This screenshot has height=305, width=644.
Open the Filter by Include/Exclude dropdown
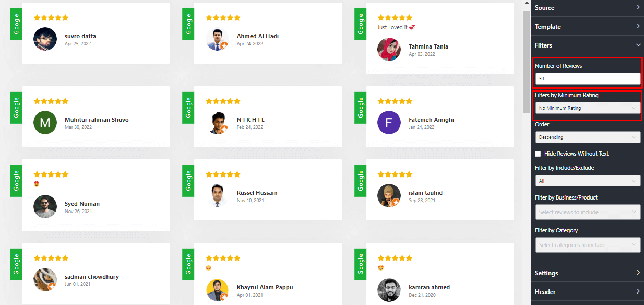(x=588, y=181)
